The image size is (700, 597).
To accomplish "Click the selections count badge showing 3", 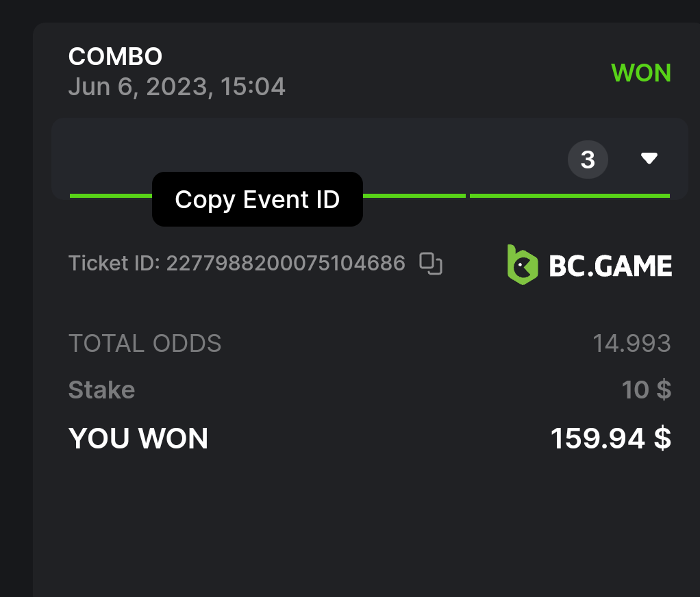I will click(x=588, y=160).
